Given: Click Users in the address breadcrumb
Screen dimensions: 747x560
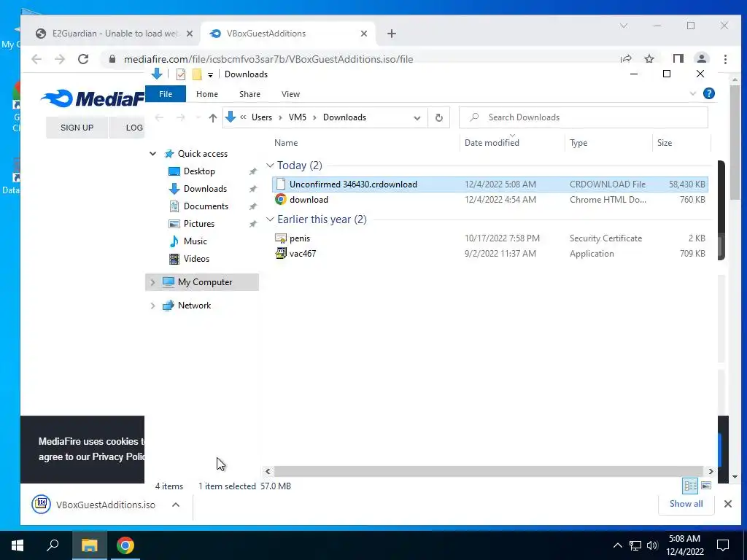Looking at the screenshot, I should [x=262, y=117].
